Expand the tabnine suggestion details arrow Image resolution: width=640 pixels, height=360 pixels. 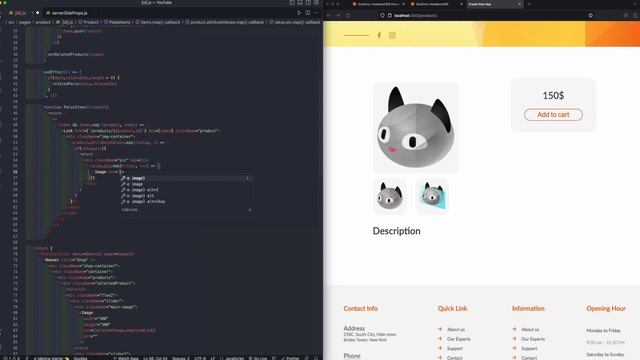coord(250,210)
